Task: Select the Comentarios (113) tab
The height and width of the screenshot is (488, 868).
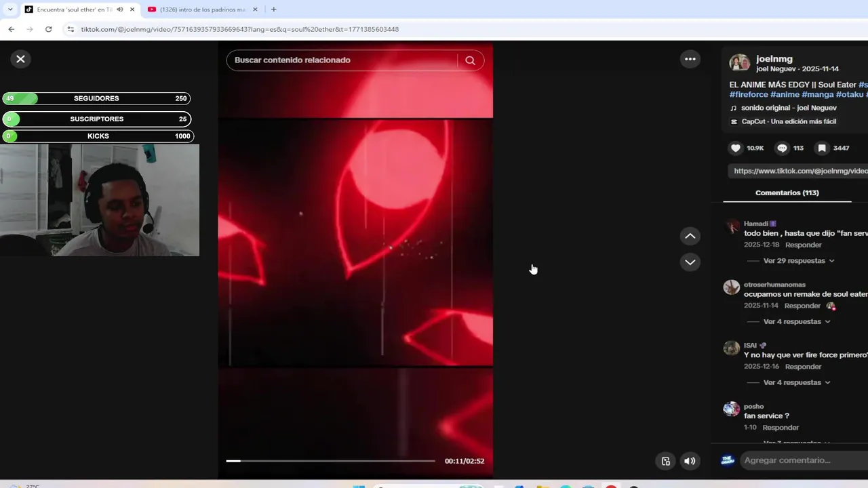Action: [x=787, y=193]
